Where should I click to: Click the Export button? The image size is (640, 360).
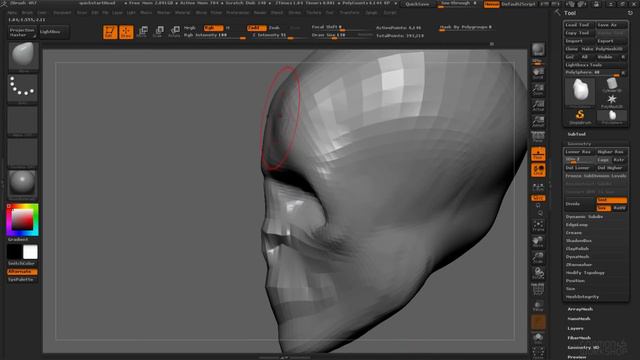point(611,41)
